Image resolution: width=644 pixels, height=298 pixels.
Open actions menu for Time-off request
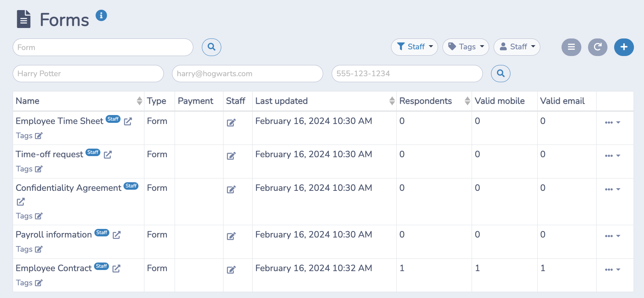tap(613, 156)
